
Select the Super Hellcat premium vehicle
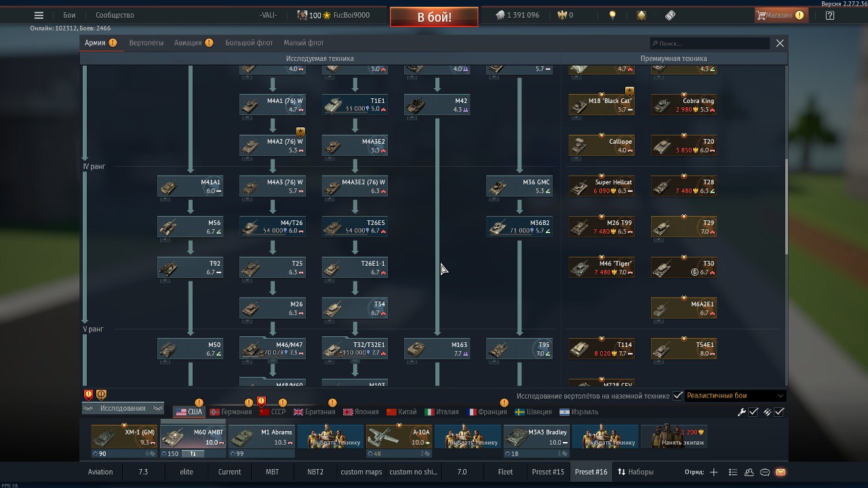(x=601, y=186)
